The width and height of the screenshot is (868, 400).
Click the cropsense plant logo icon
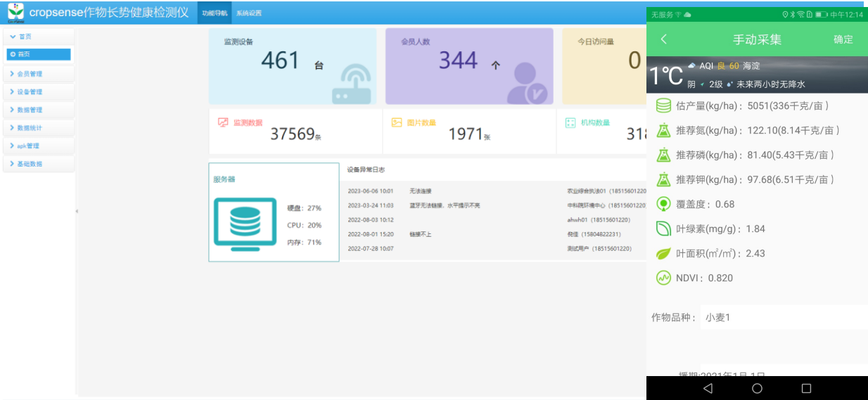[15, 13]
